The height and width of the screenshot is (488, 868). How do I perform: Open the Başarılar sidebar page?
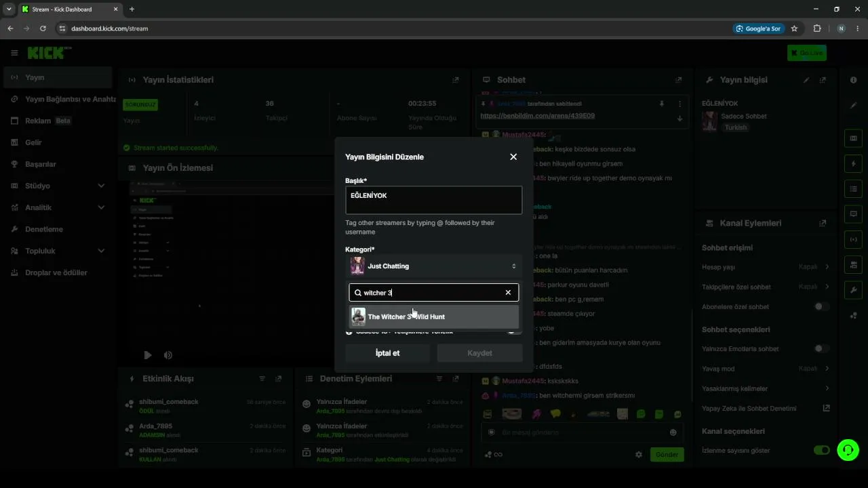pos(58,164)
